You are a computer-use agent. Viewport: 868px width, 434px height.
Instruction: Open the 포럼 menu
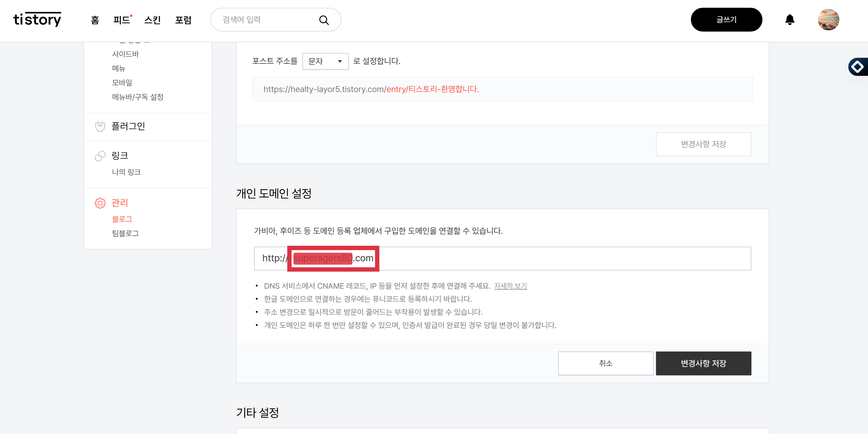183,20
